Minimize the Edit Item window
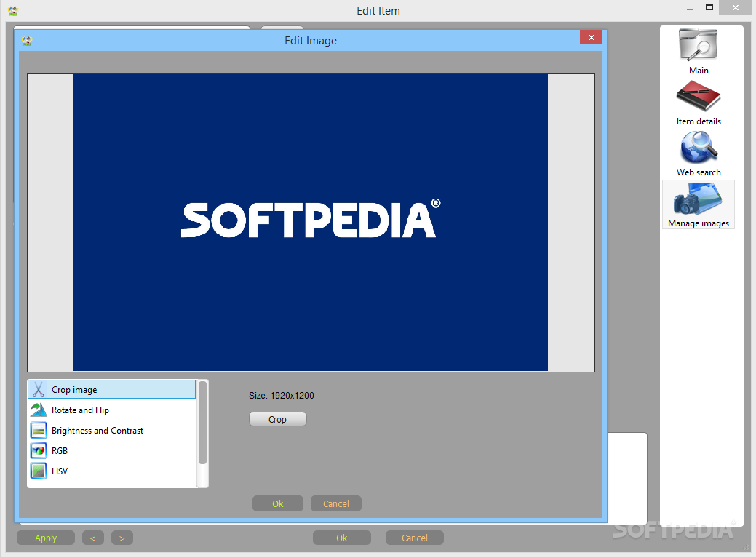756x558 pixels. 690,9
